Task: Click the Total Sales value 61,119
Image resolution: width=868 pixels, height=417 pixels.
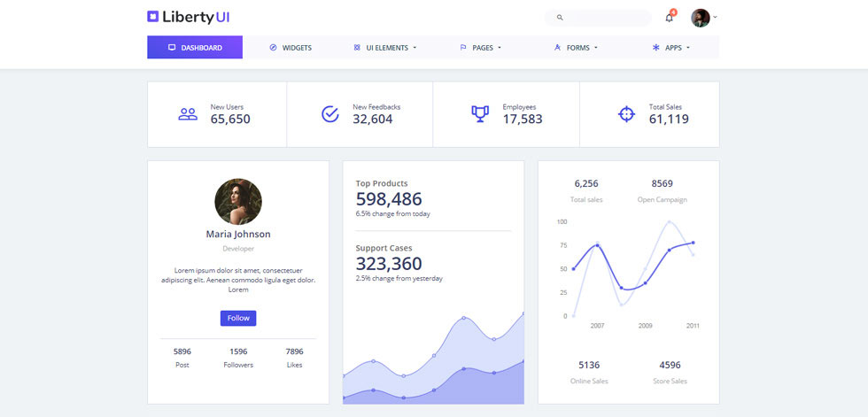Action: (669, 119)
